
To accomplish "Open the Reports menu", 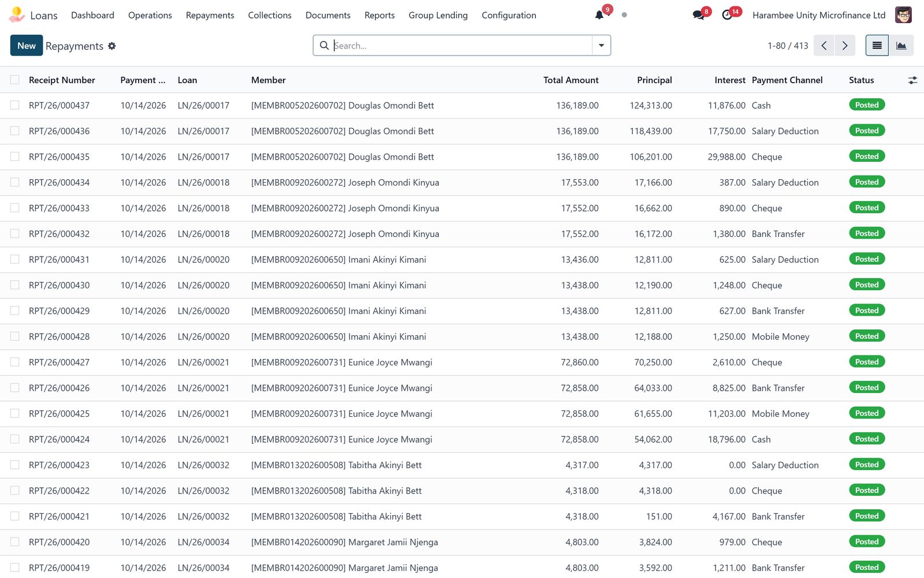I will point(379,15).
